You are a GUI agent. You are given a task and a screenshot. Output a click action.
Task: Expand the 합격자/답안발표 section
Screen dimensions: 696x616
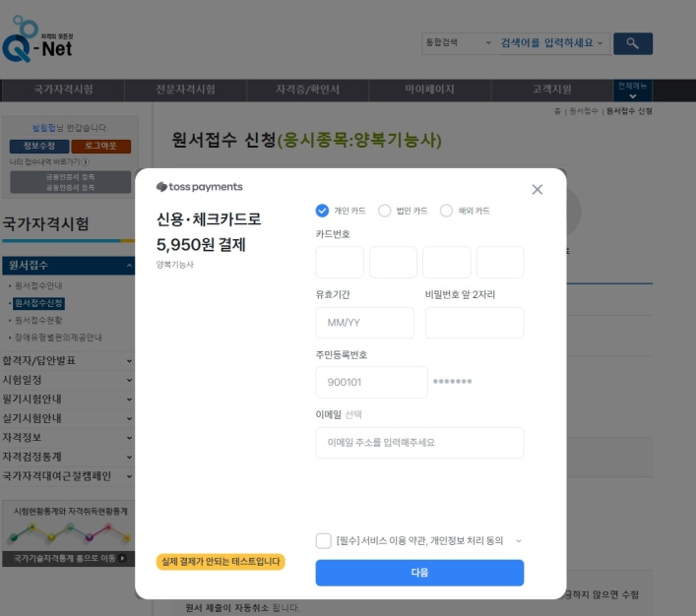(x=68, y=360)
